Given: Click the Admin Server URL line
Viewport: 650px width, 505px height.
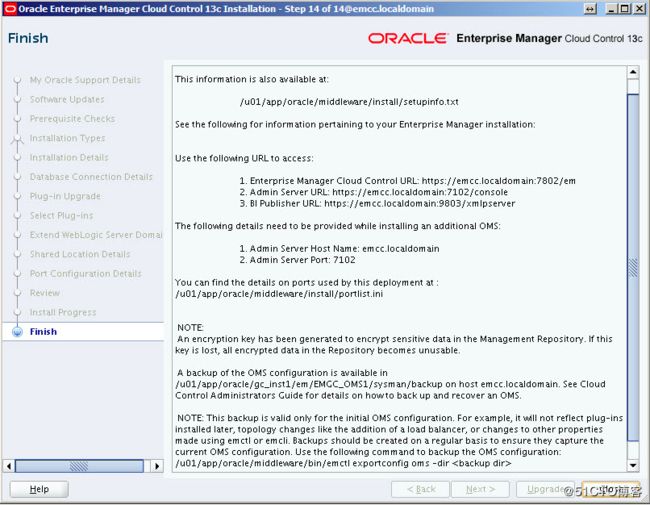Looking at the screenshot, I should click(374, 192).
